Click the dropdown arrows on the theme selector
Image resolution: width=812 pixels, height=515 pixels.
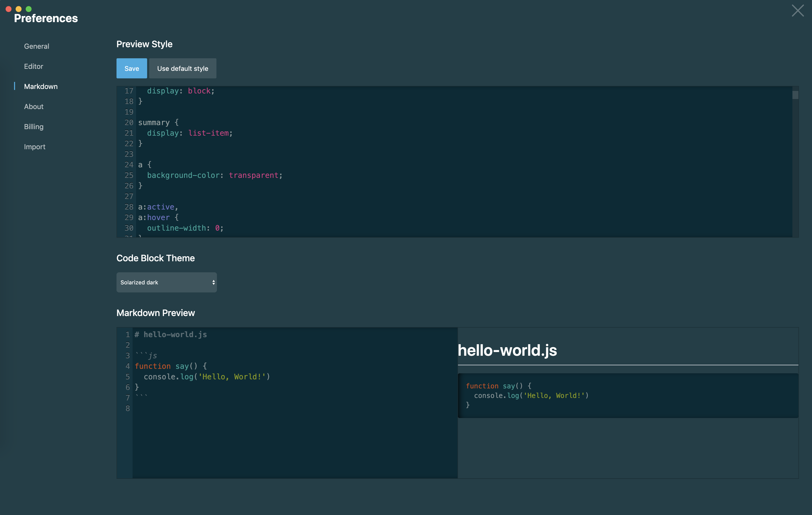click(213, 282)
